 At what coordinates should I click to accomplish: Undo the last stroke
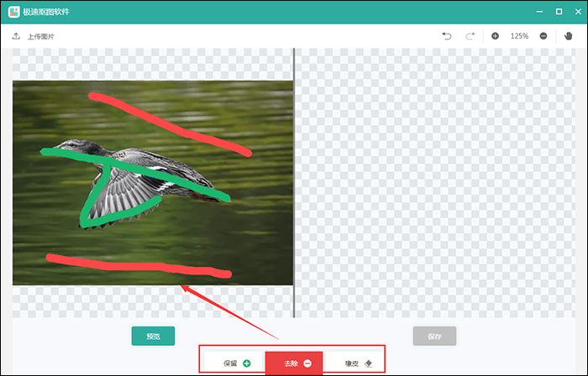pyautogui.click(x=446, y=36)
